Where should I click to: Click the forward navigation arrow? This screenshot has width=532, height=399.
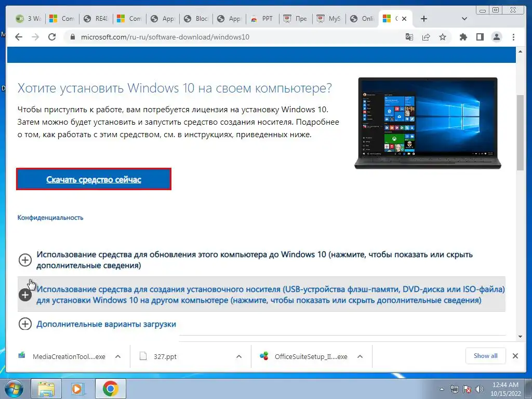pos(35,37)
